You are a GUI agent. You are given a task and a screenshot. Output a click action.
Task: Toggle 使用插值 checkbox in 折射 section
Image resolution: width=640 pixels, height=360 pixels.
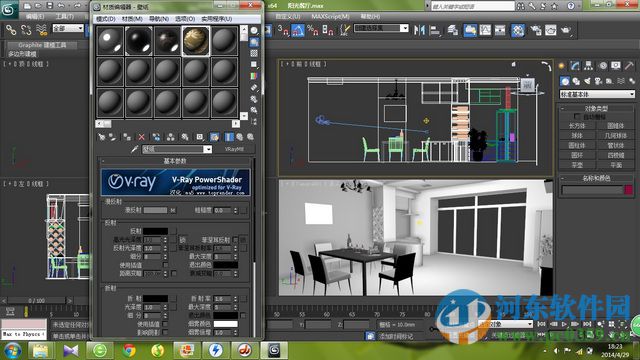(x=165, y=324)
